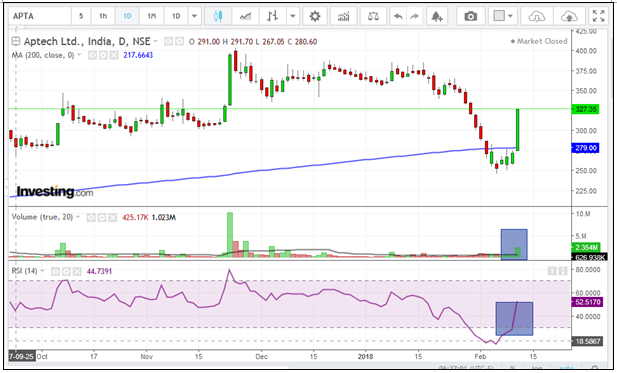Open the indicators menu icon
The height and width of the screenshot is (373, 617).
pos(344,16)
